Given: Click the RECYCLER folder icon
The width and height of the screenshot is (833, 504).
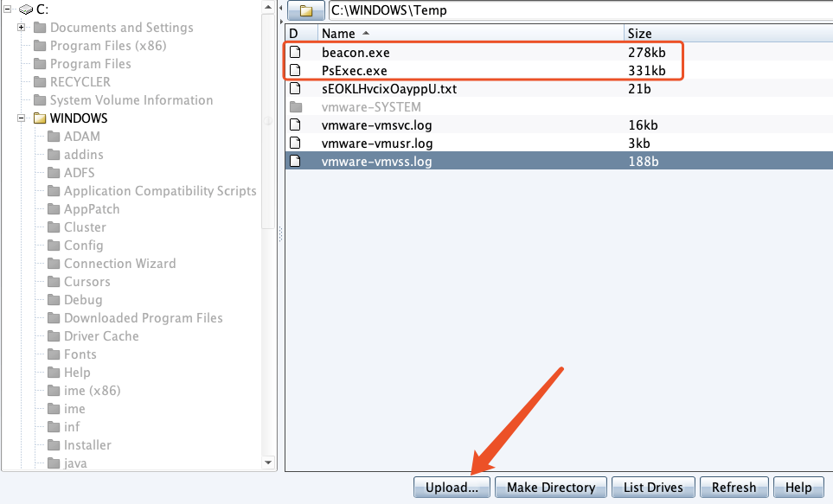Looking at the screenshot, I should [40, 82].
